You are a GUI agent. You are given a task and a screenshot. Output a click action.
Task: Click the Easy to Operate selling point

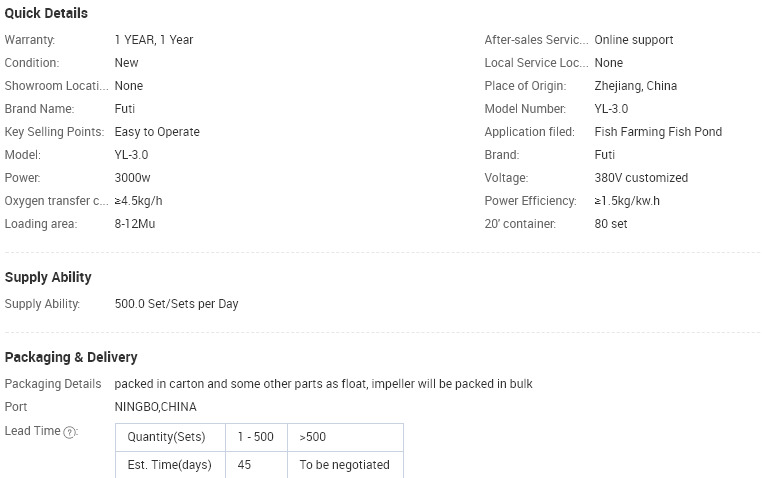click(157, 132)
